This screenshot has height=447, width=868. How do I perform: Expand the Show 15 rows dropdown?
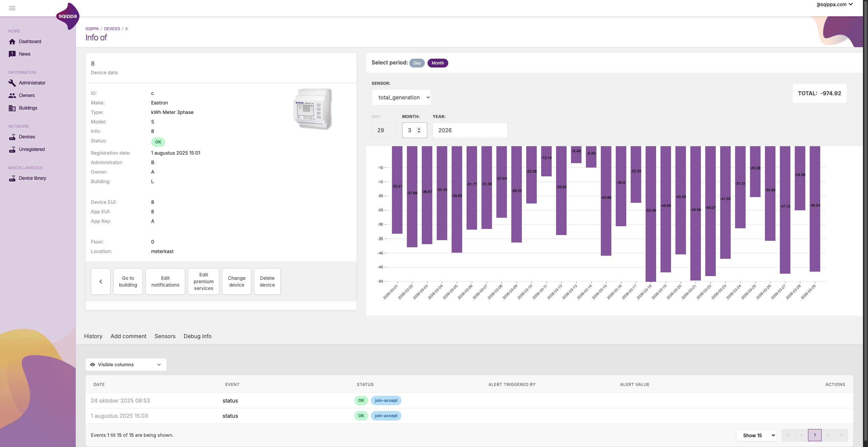[x=756, y=435]
